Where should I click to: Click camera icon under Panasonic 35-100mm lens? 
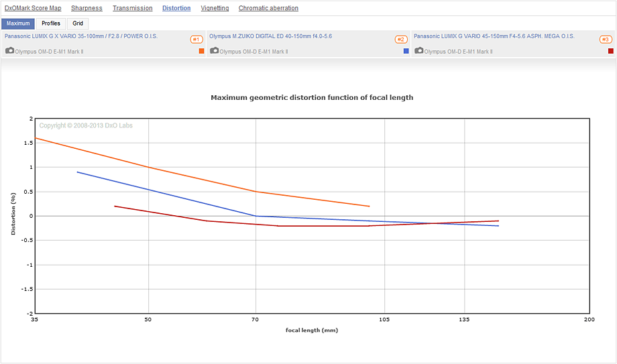(9, 51)
